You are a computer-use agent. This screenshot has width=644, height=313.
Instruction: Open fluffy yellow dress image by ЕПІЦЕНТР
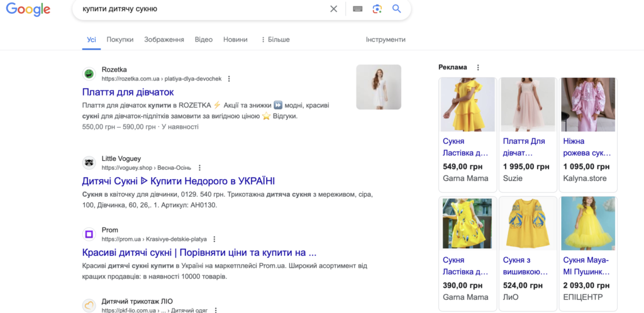click(x=588, y=223)
